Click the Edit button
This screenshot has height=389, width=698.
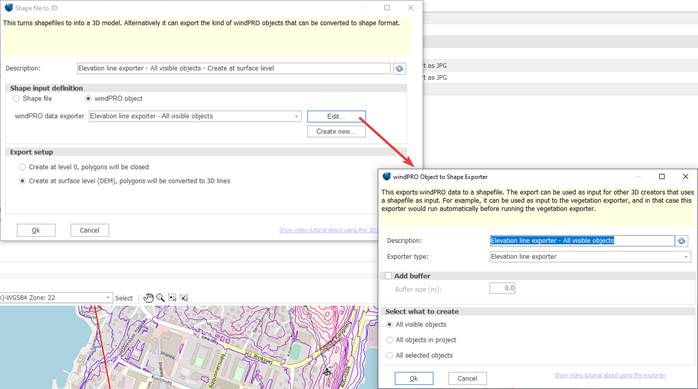click(336, 116)
